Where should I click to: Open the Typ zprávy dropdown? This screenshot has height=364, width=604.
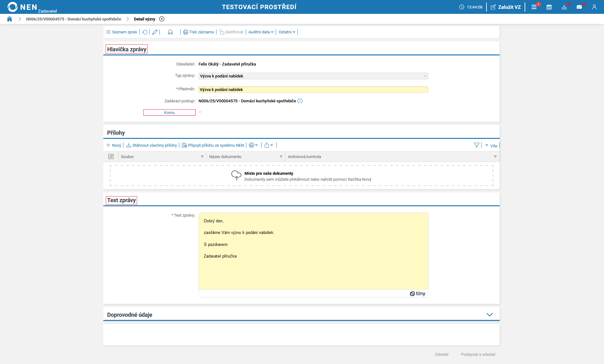(313, 76)
